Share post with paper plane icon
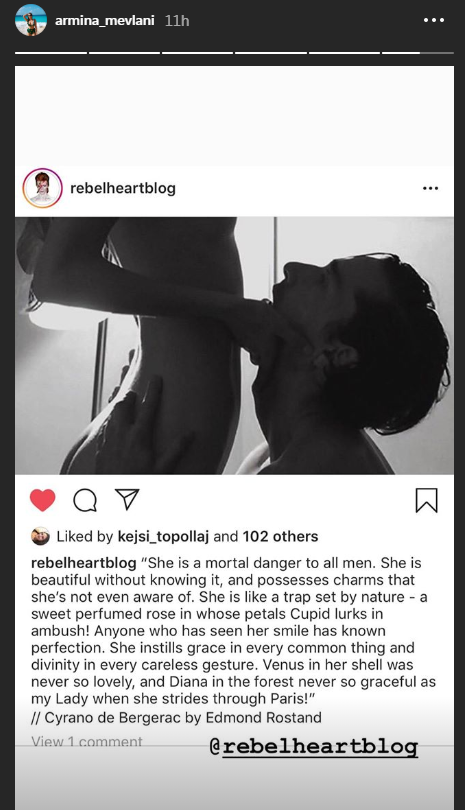This screenshot has height=810, width=465. [x=127, y=500]
